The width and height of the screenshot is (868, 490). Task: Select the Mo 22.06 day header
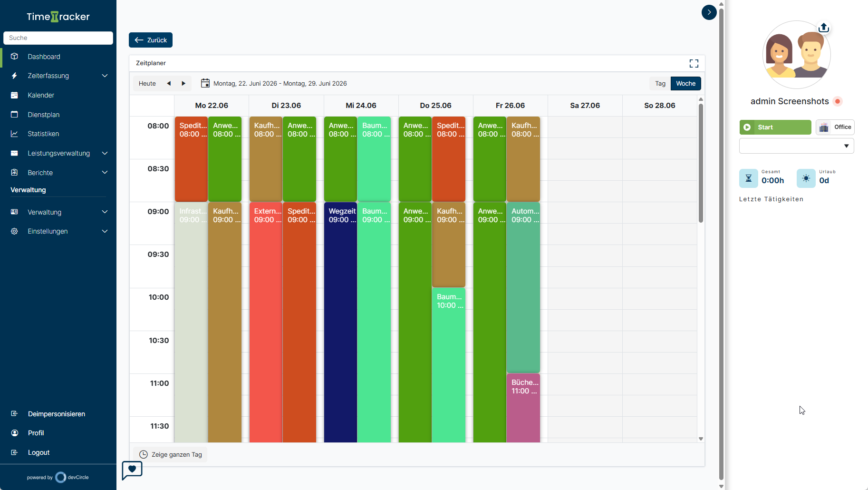tap(212, 106)
